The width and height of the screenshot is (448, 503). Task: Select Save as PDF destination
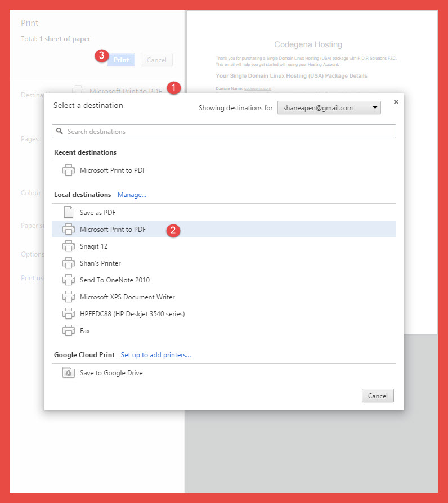tap(223, 212)
